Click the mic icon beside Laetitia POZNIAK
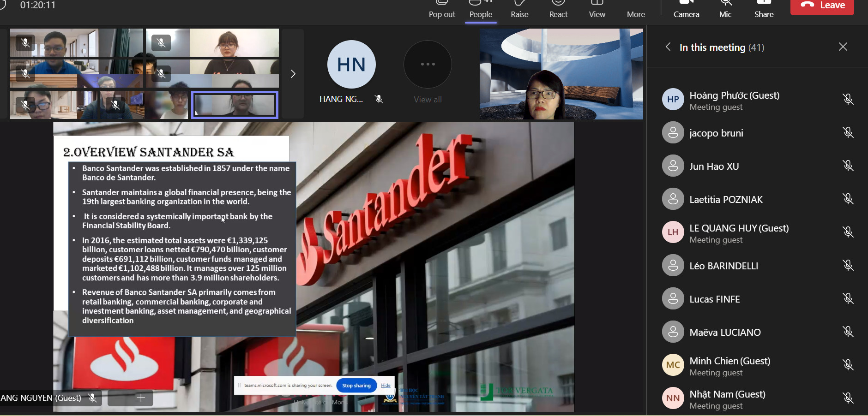This screenshot has height=416, width=868. [848, 199]
